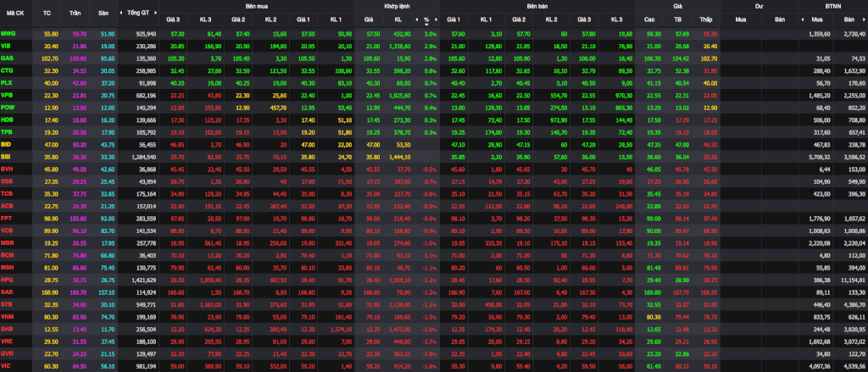Click SSI total value 1,284,540
This screenshot has width=868, height=372.
click(x=144, y=156)
